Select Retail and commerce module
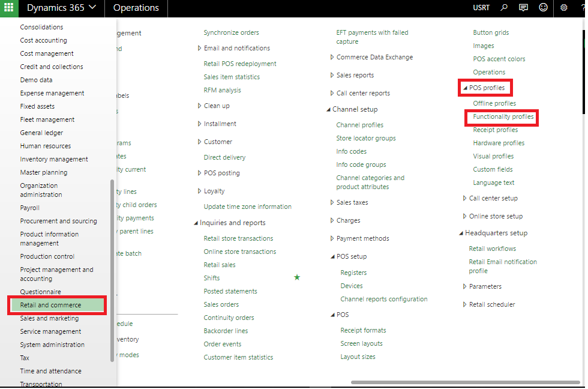 click(x=50, y=305)
